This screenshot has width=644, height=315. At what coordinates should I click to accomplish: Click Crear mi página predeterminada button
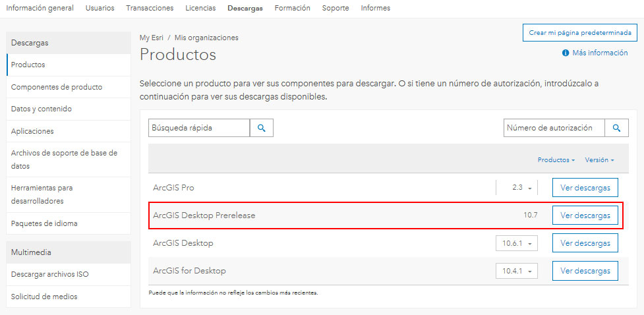580,33
